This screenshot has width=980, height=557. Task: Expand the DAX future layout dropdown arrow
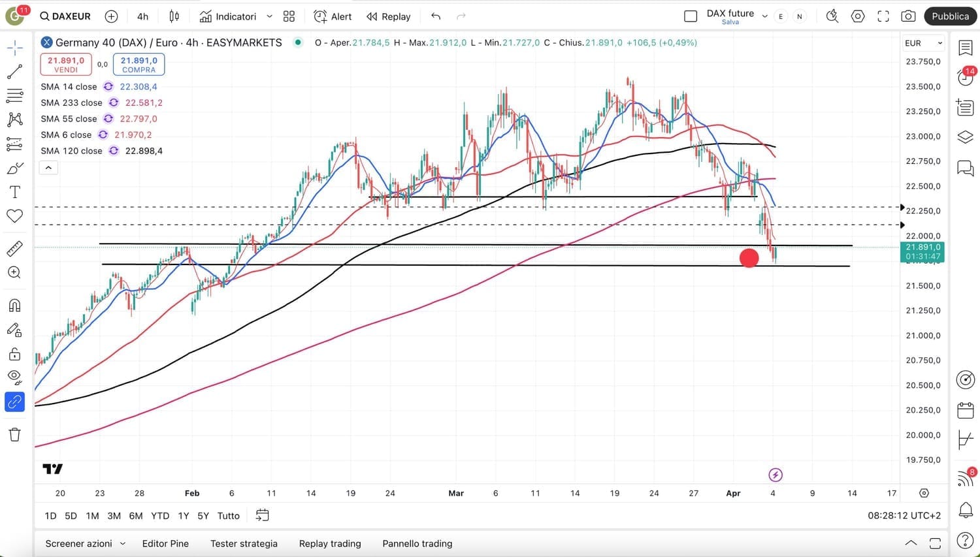point(764,16)
